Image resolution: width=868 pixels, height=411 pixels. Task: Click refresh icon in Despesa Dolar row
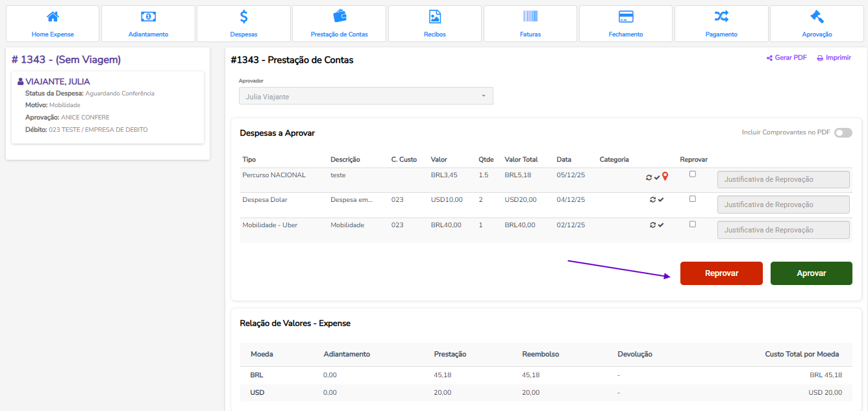[x=652, y=200]
